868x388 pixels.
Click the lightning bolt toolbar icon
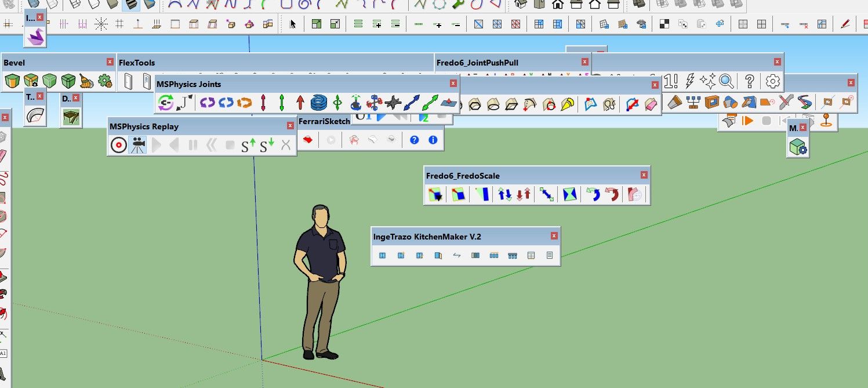pyautogui.click(x=690, y=81)
